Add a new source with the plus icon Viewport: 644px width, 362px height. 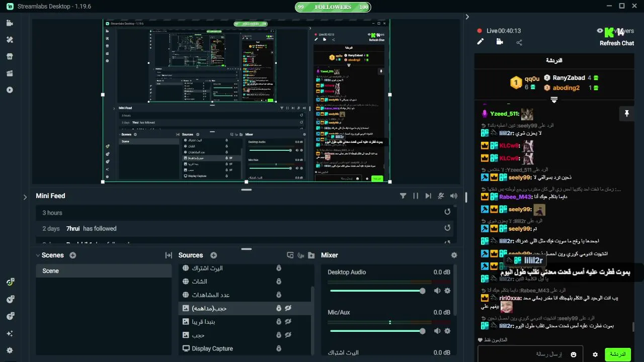(213, 255)
